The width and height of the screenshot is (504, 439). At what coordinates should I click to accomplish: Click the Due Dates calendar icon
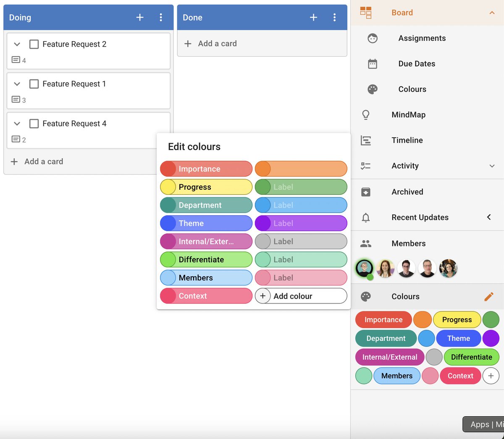point(373,64)
